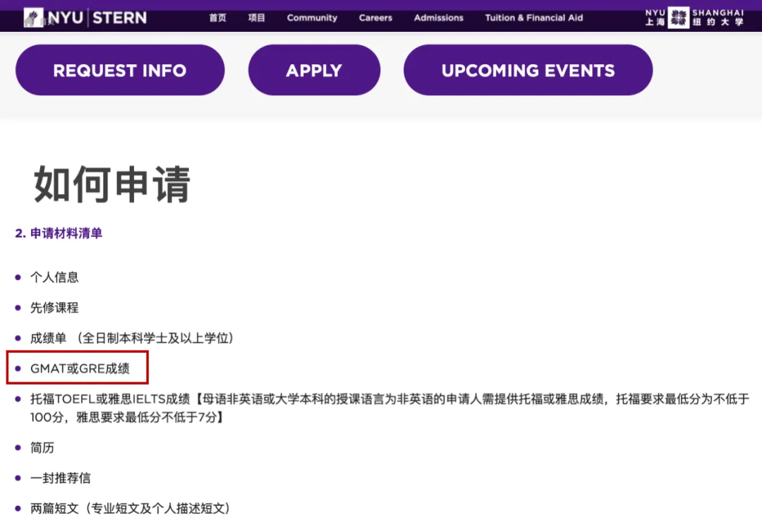This screenshot has height=532, width=762.
Task: View UPCOMING EVENTS
Action: point(528,71)
